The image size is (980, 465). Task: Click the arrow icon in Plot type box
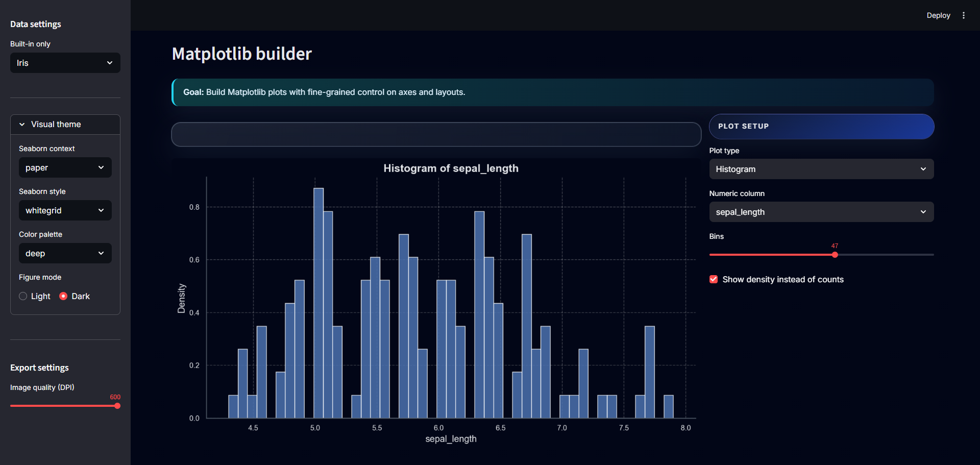(923, 169)
